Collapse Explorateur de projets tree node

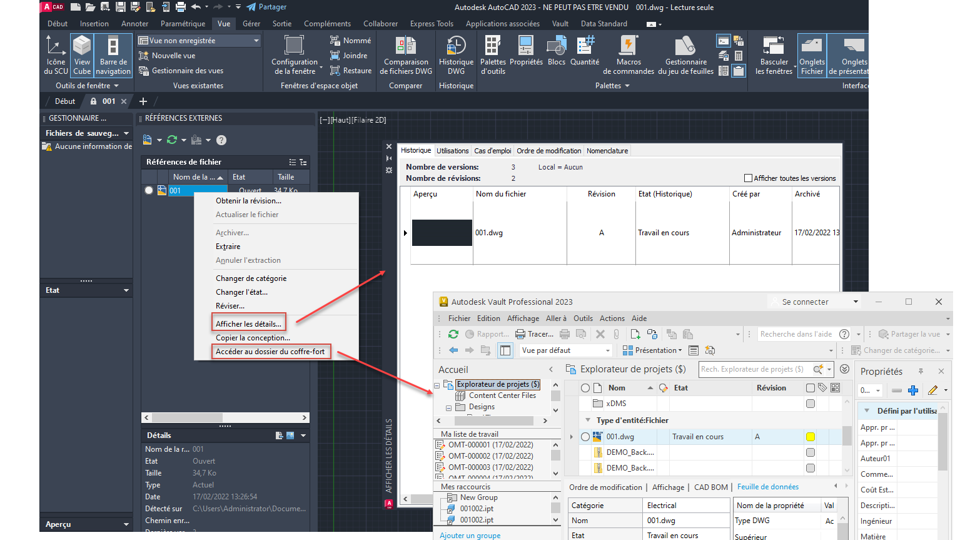(437, 385)
